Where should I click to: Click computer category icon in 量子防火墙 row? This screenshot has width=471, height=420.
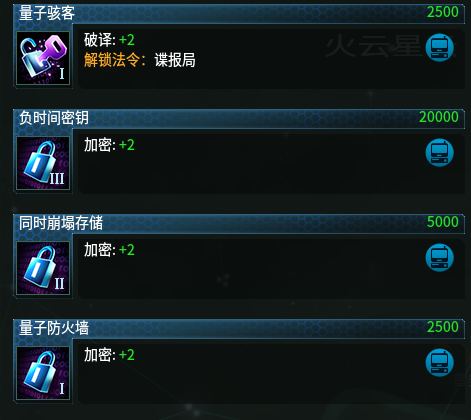(x=440, y=362)
